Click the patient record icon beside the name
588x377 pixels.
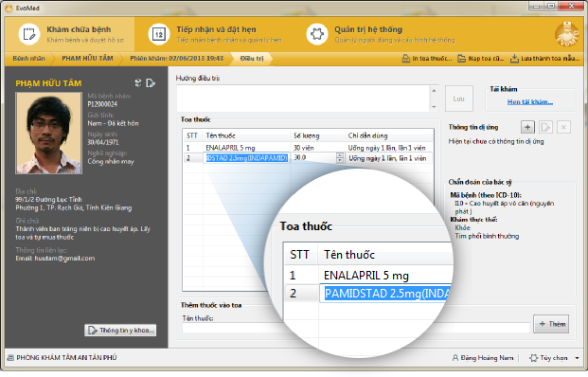point(138,83)
